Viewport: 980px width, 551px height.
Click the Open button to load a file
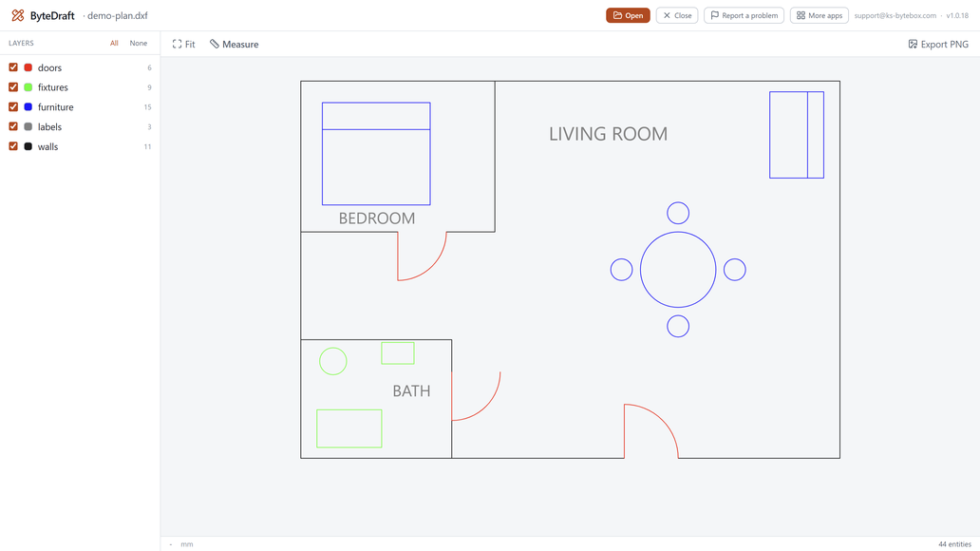point(628,15)
